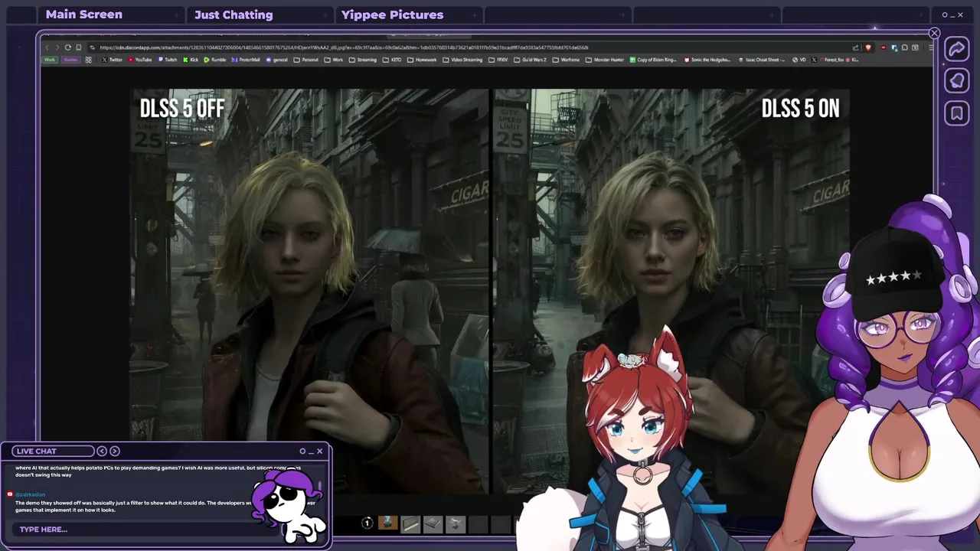Click the DLSS 5 OFF comparison image
The height and width of the screenshot is (551, 980).
click(309, 291)
